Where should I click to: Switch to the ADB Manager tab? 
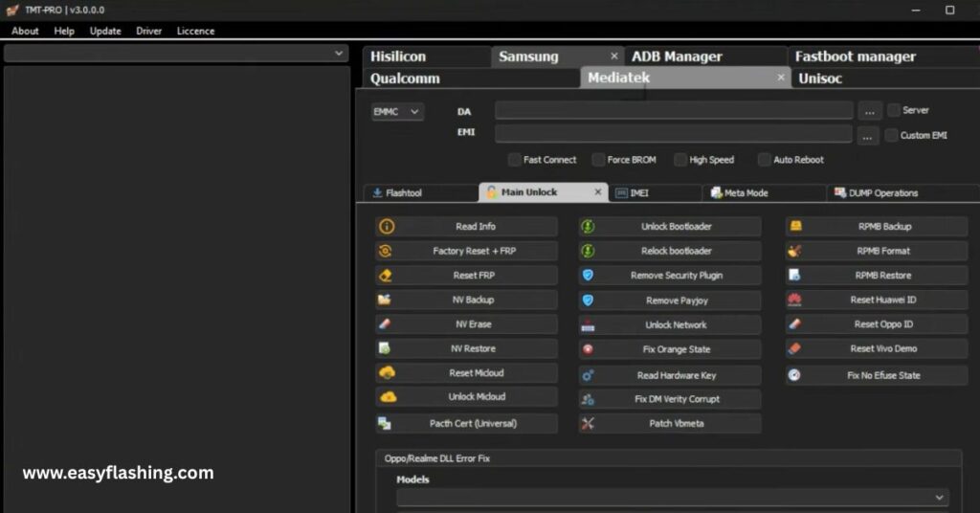point(705,56)
